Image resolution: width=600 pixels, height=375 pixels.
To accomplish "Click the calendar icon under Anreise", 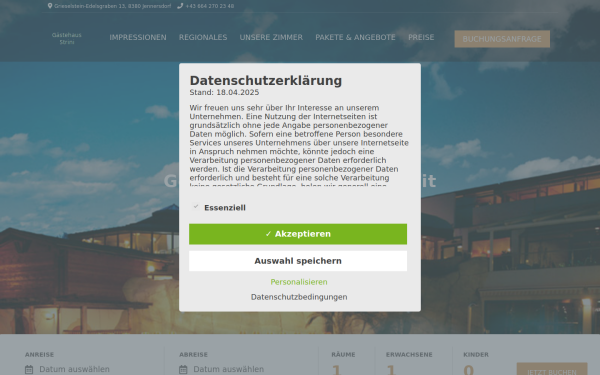I will (29, 369).
